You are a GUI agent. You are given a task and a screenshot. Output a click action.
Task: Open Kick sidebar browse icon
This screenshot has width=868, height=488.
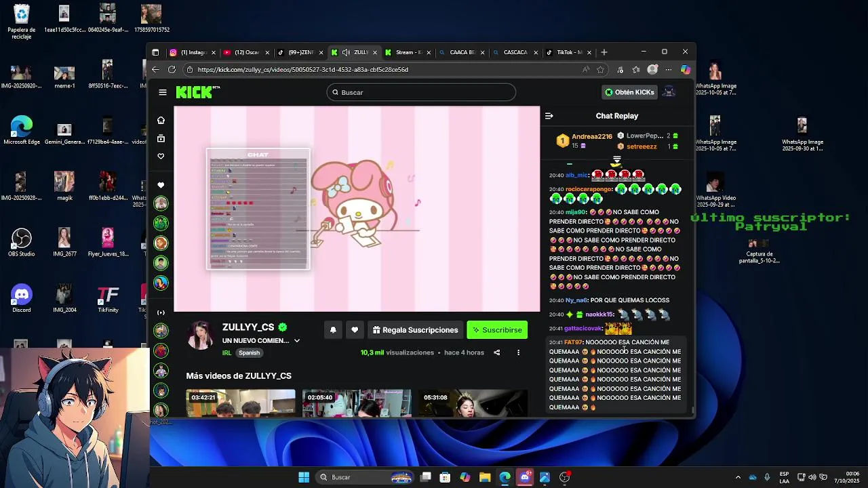pyautogui.click(x=161, y=138)
